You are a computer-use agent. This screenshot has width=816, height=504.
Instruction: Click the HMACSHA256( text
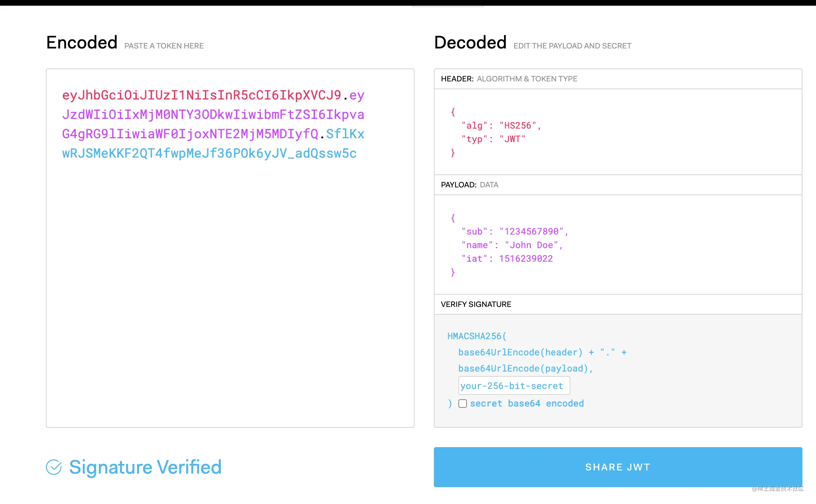(x=477, y=336)
